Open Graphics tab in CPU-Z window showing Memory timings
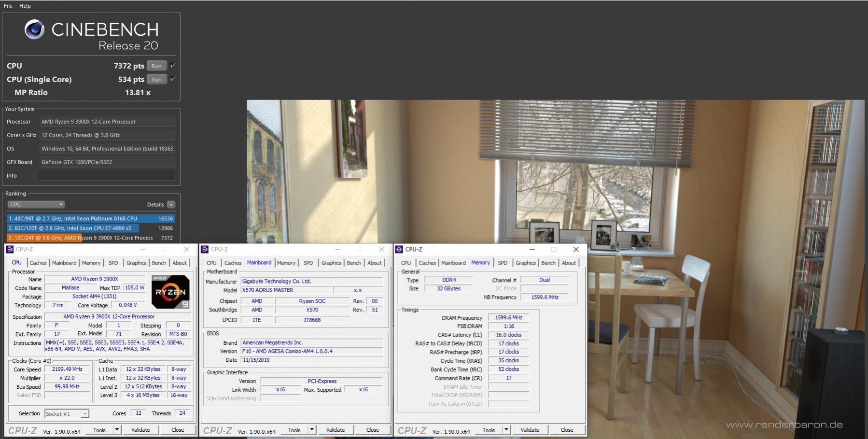 (526, 263)
